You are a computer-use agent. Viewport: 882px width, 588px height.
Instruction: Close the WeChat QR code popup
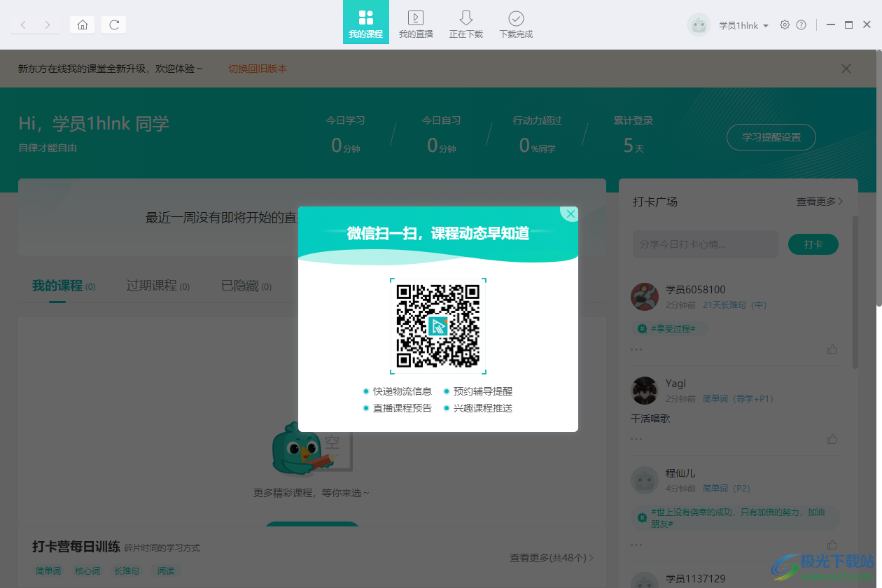570,214
